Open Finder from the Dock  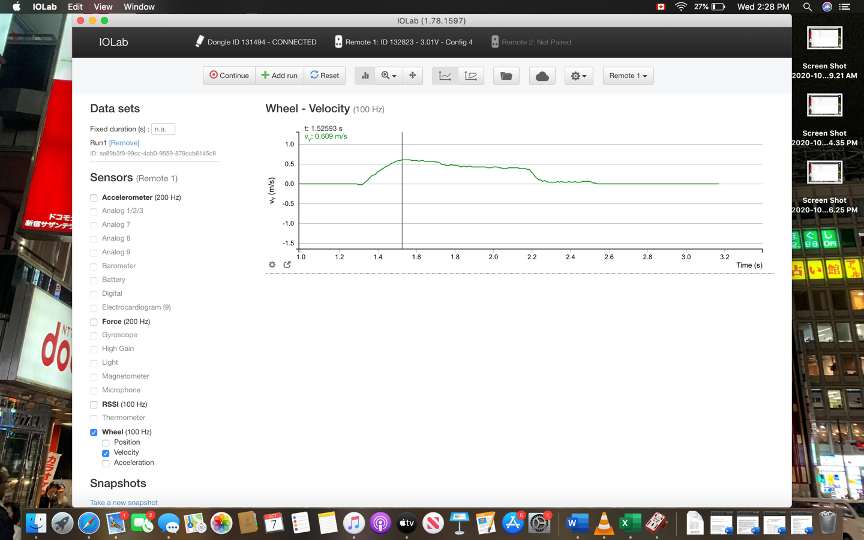pos(36,523)
